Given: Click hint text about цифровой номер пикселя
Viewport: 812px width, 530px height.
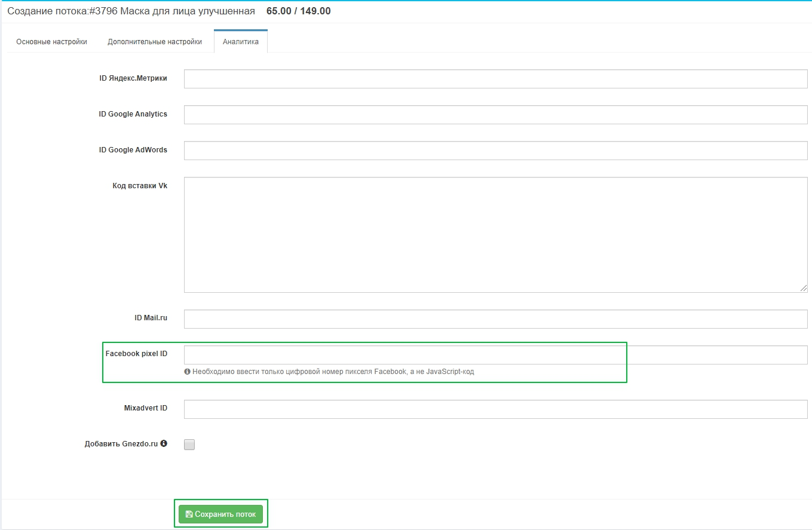Looking at the screenshot, I should point(333,372).
